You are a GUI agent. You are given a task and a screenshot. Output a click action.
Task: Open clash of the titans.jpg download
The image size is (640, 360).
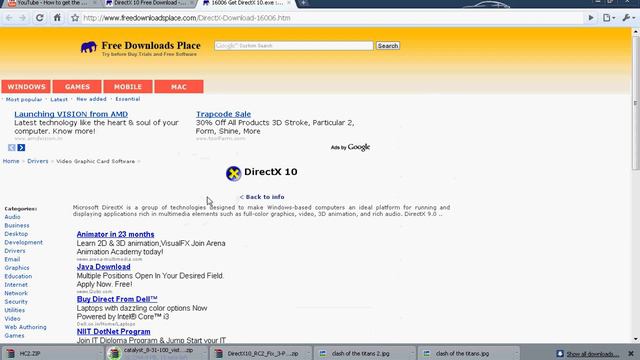point(469,353)
